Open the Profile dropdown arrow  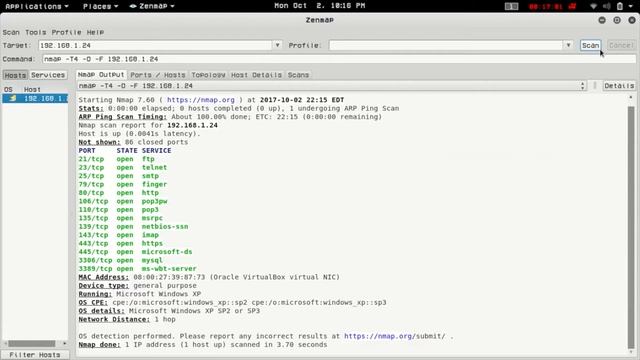tap(569, 45)
